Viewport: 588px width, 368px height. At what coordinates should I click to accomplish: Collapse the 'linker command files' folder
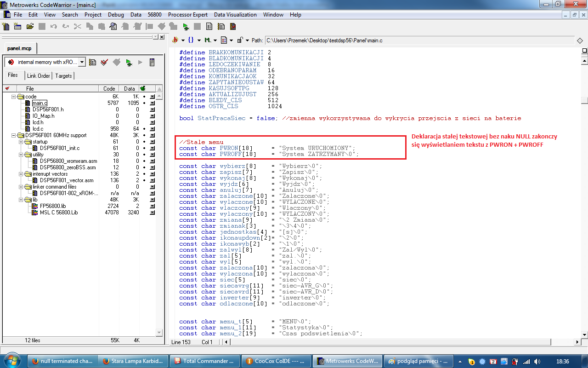pyautogui.click(x=21, y=187)
